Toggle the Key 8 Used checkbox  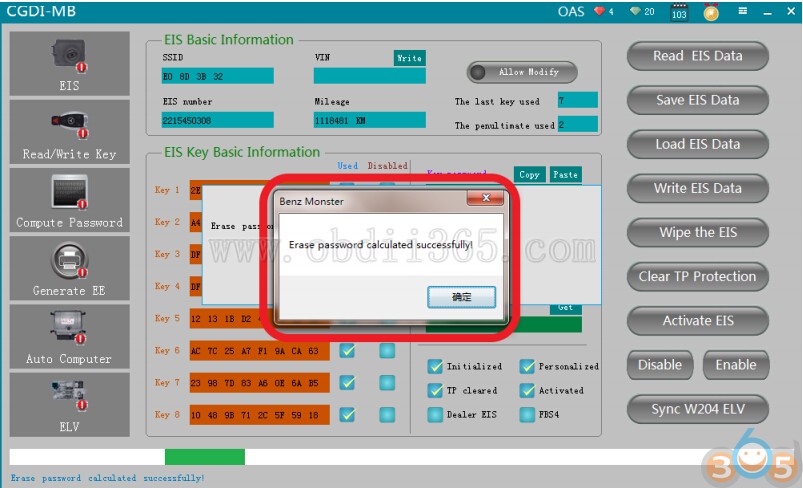[x=347, y=415]
